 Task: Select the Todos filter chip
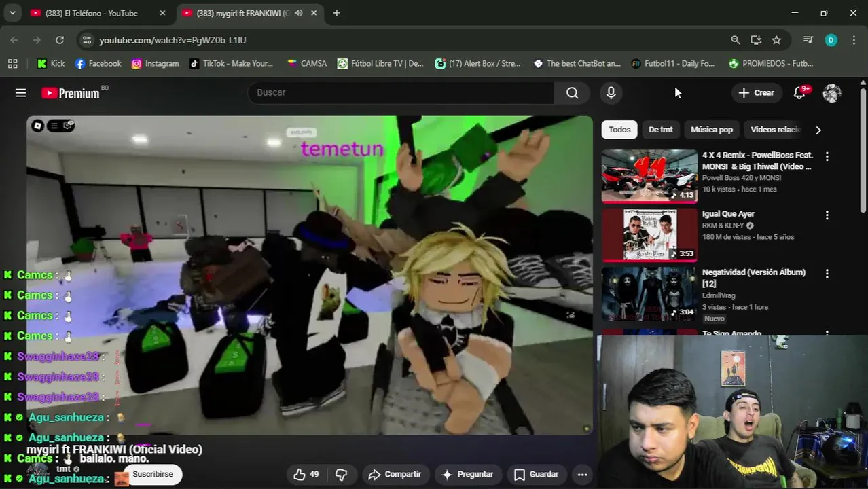619,130
